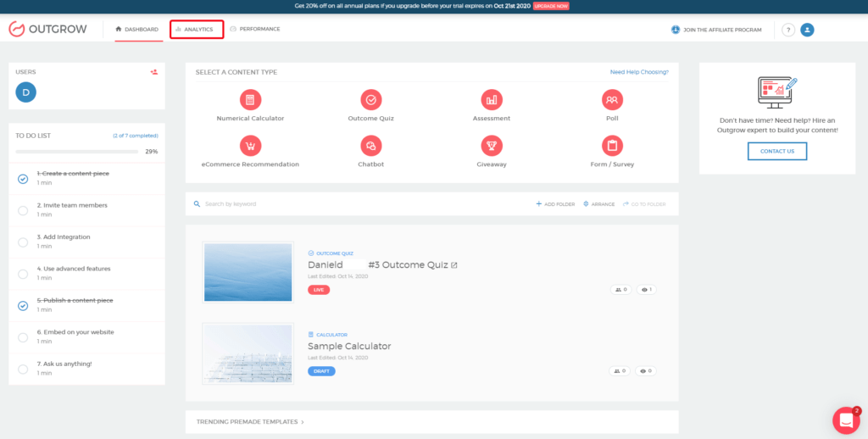Click the Contact Us button
Image resolution: width=868 pixels, height=439 pixels.
click(x=777, y=151)
